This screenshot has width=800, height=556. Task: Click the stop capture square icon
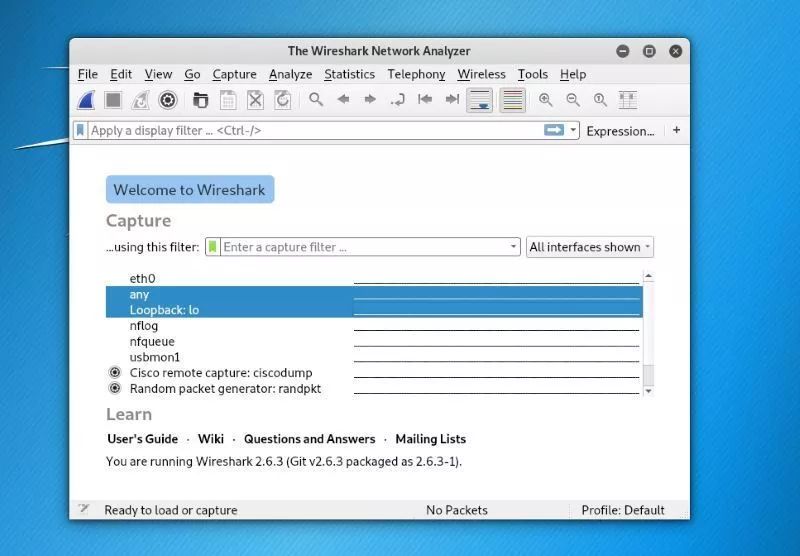pos(113,100)
